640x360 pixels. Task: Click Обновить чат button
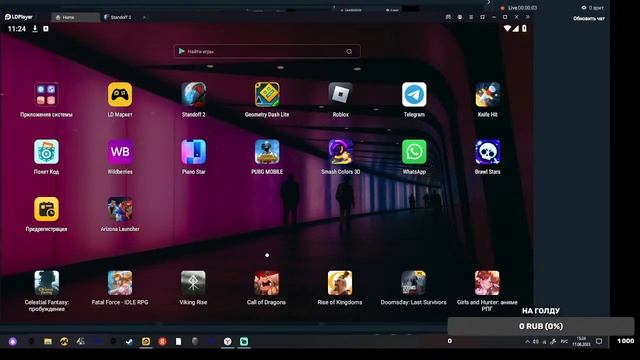[x=589, y=18]
